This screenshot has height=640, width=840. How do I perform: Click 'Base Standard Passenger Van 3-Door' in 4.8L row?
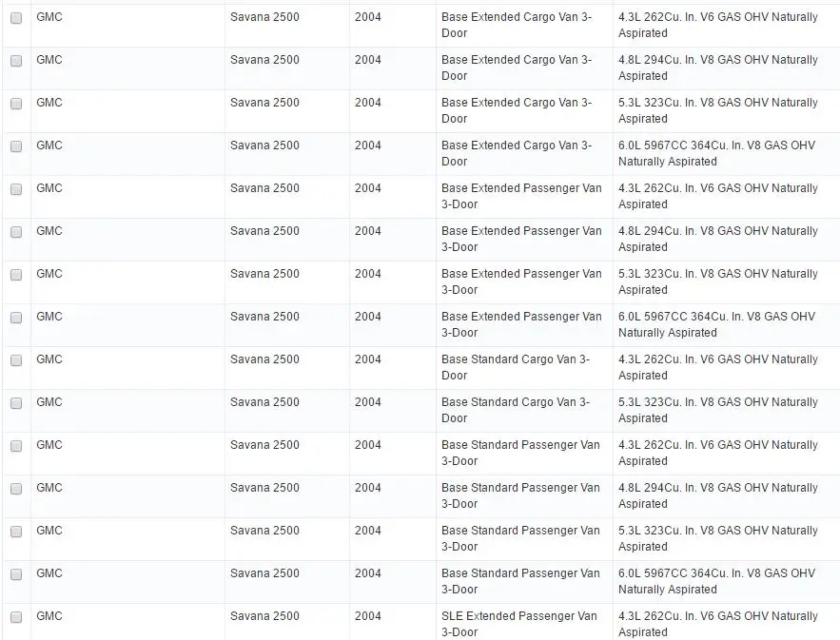(x=520, y=496)
